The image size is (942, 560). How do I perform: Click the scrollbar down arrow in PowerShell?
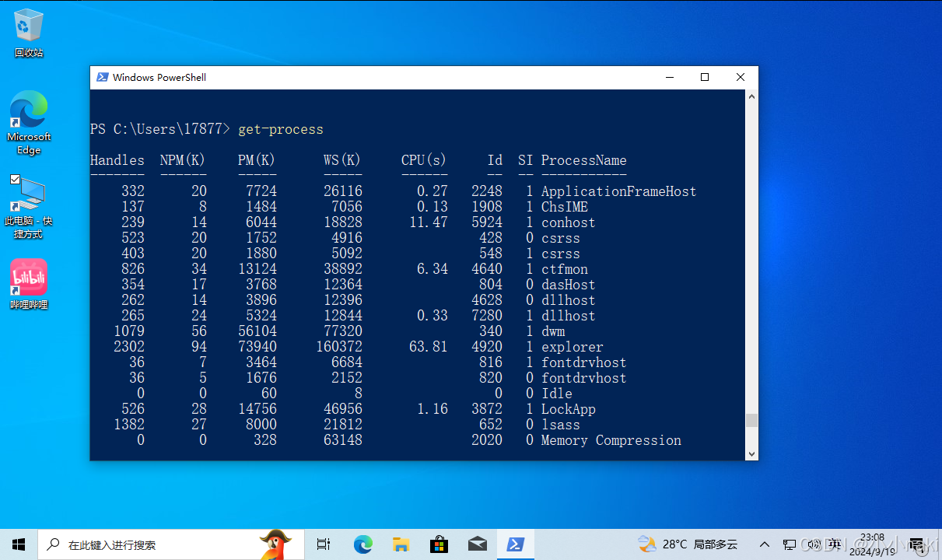(751, 453)
